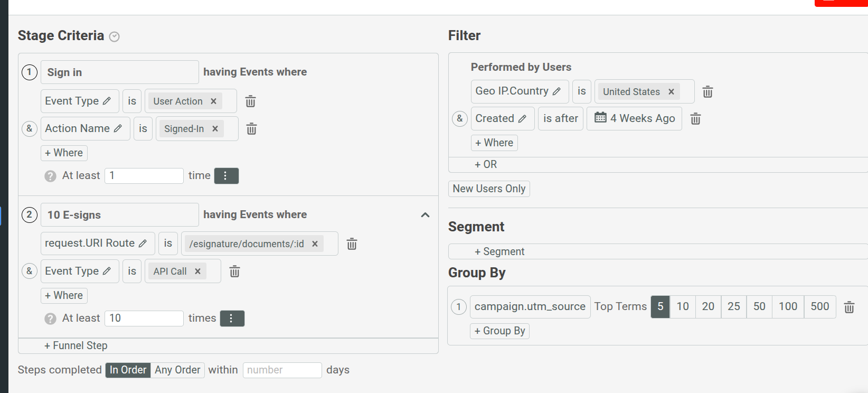The height and width of the screenshot is (393, 868).
Task: Open the campaign.utm_source group by field
Action: [x=530, y=307]
